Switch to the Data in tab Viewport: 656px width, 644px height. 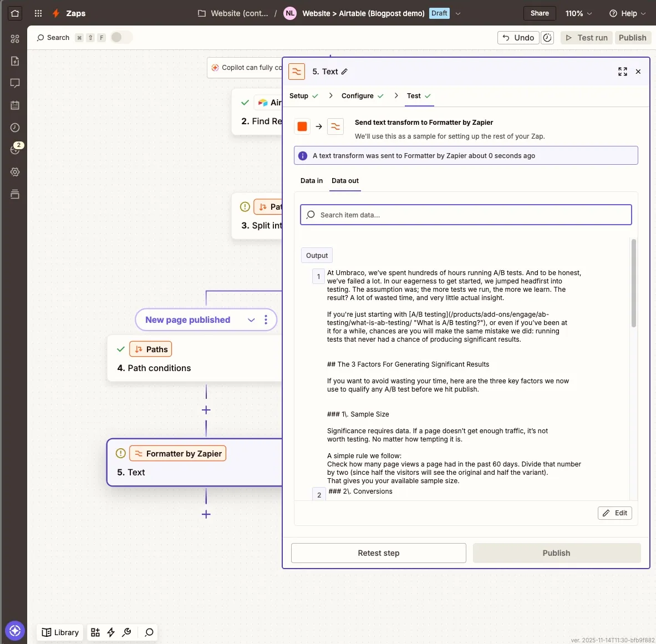point(311,181)
